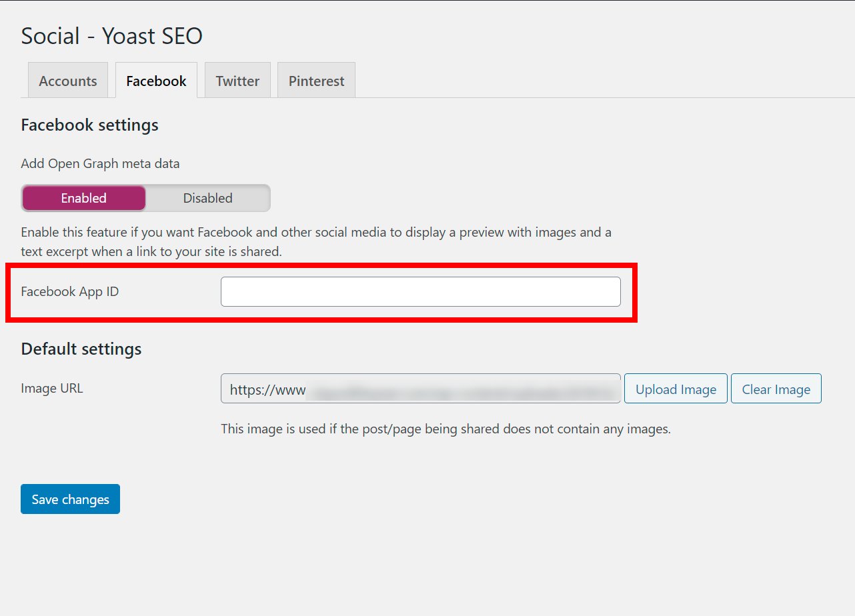
Task: Focus the Facebook App ID field
Action: coord(421,292)
